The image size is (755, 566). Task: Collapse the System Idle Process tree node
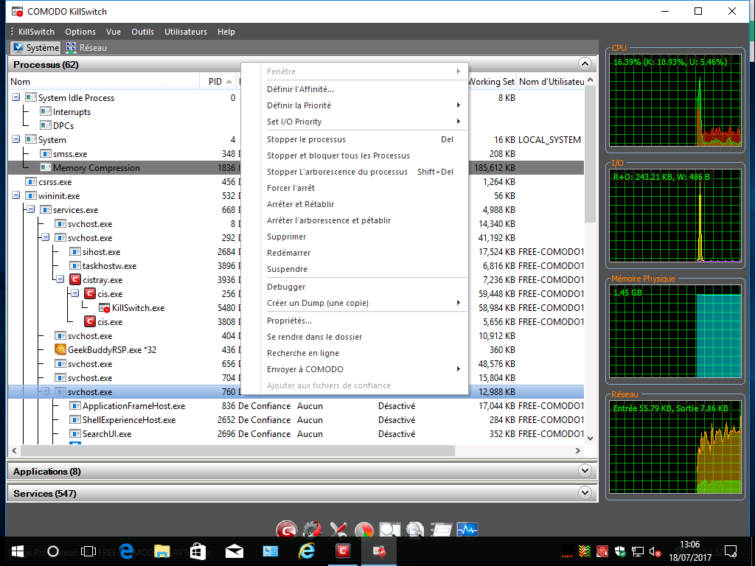(16, 97)
